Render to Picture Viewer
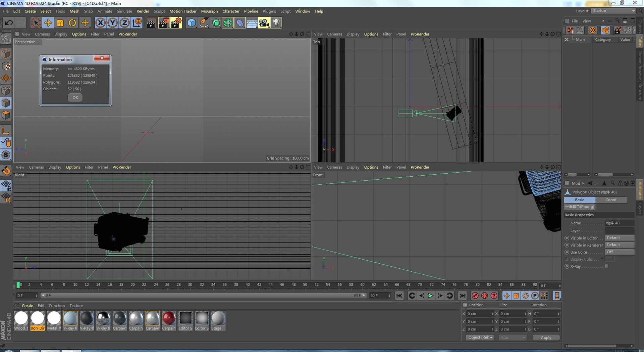644x352 pixels. [164, 23]
